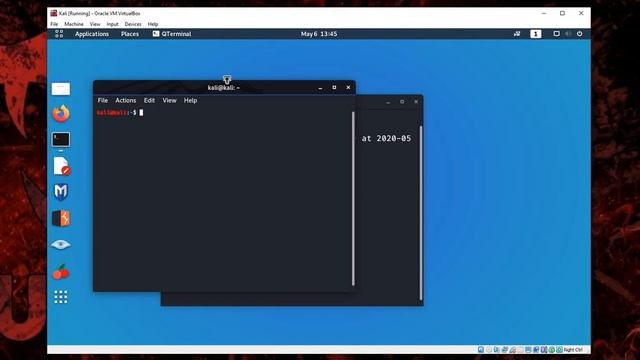The height and width of the screenshot is (360, 640).
Task: Maximize the background terminal window
Action: point(402,102)
